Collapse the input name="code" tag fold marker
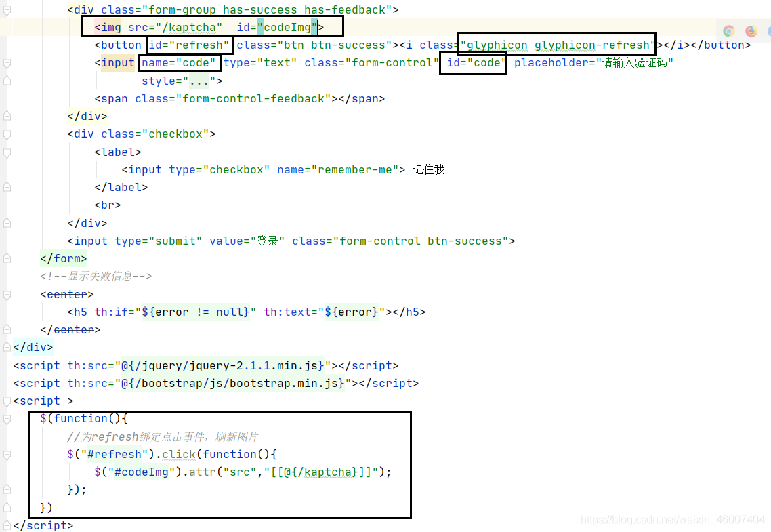Viewport: 771px width, 532px height. pyautogui.click(x=7, y=63)
